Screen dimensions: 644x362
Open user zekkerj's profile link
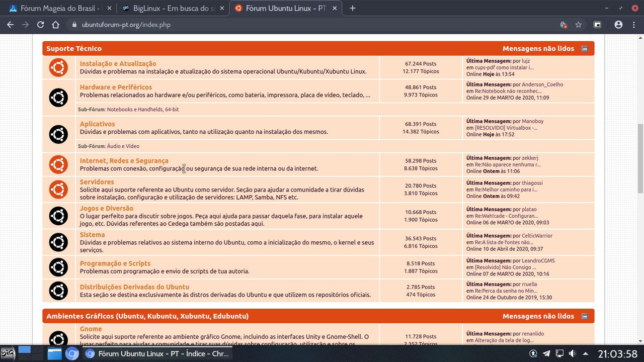click(x=530, y=158)
